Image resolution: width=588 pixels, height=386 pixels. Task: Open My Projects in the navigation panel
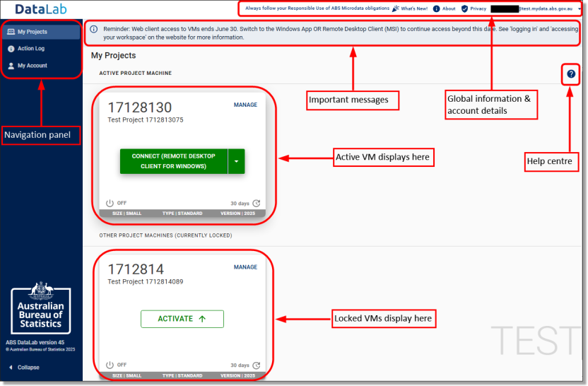41,32
